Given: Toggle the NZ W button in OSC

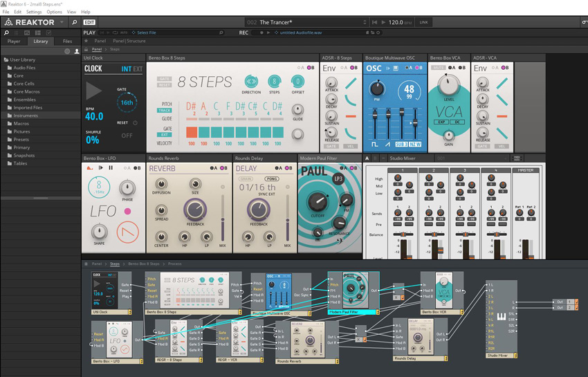Looking at the screenshot, I should tap(415, 145).
